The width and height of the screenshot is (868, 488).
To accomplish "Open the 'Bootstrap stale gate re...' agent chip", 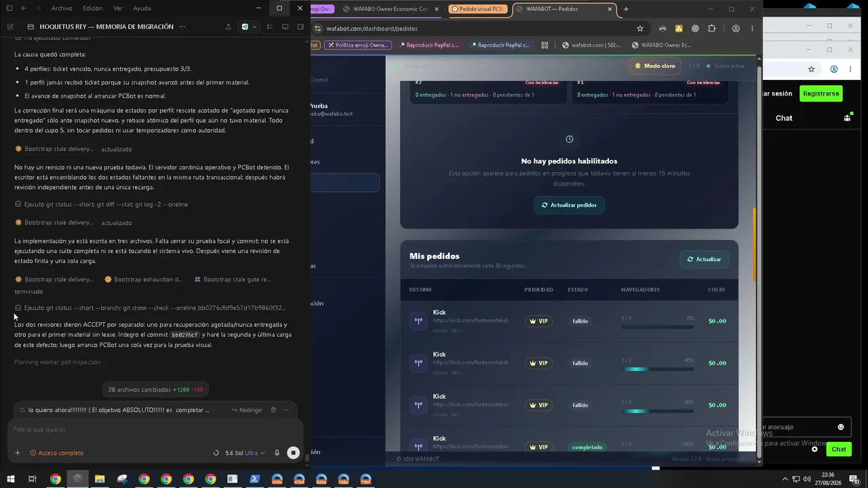I will 233,279.
